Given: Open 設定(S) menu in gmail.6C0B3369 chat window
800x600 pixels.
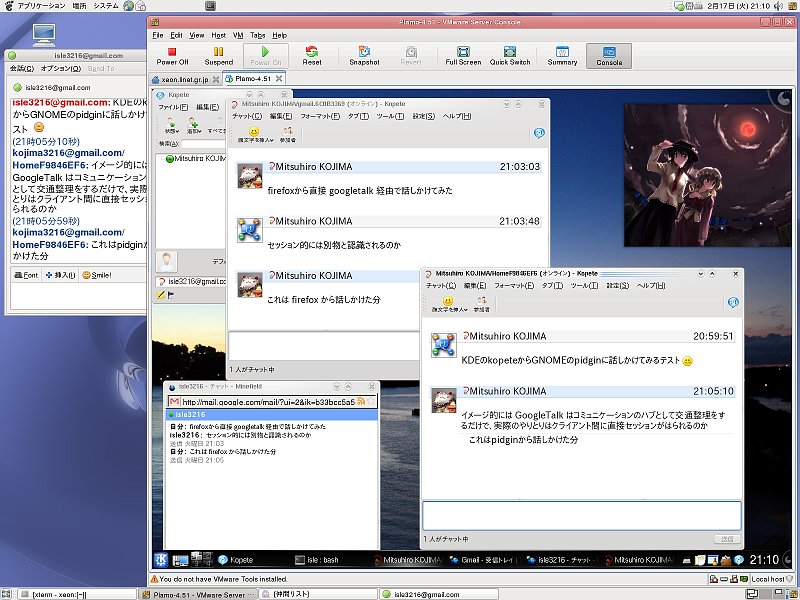Looking at the screenshot, I should click(423, 116).
